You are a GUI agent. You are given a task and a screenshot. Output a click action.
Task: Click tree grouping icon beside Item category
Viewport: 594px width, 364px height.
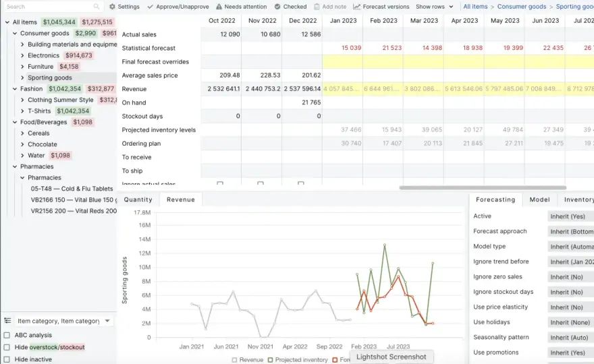[x=7, y=320]
